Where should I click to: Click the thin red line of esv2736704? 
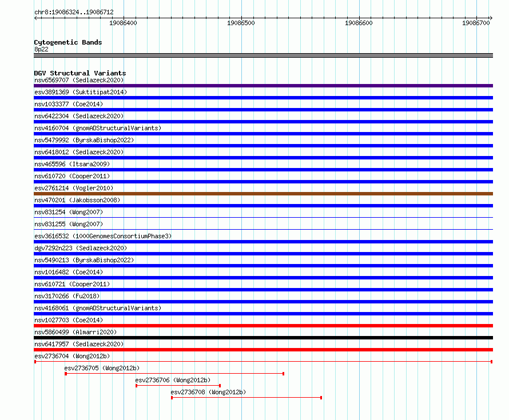pyautogui.click(x=263, y=362)
